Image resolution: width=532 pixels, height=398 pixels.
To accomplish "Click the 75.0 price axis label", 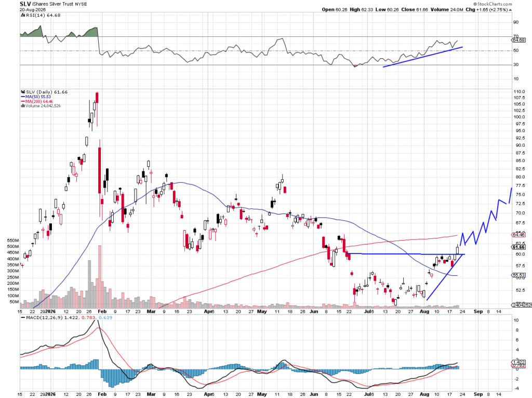I will [x=519, y=194].
